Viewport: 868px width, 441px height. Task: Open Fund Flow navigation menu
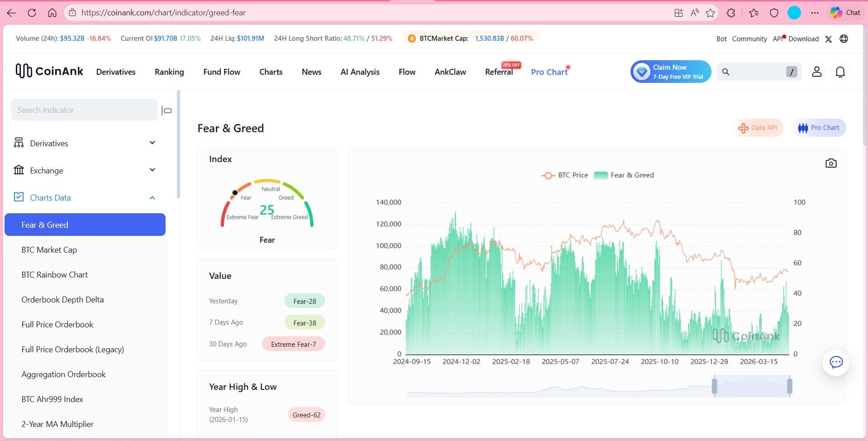click(222, 72)
